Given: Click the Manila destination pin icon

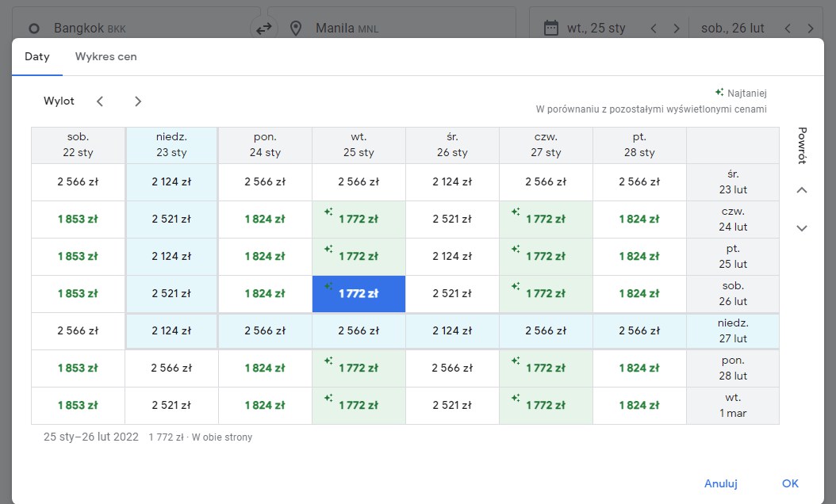Looking at the screenshot, I should coord(295,29).
